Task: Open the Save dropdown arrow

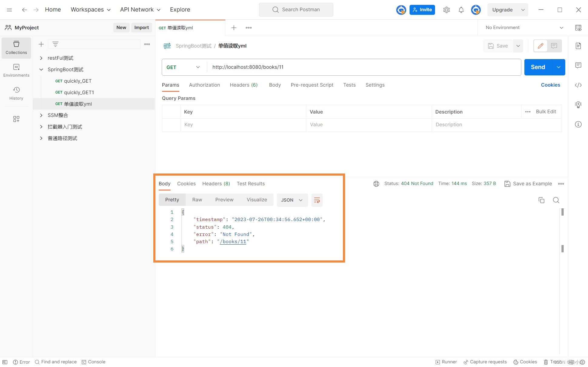Action: [518, 46]
